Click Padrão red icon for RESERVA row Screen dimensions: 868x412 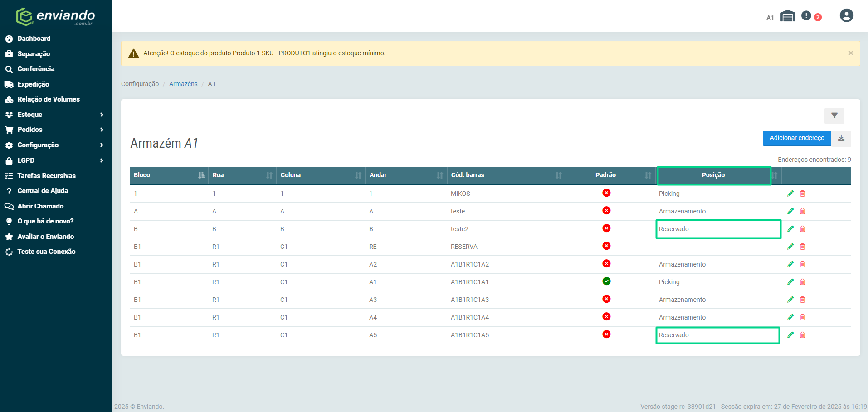pyautogui.click(x=606, y=246)
